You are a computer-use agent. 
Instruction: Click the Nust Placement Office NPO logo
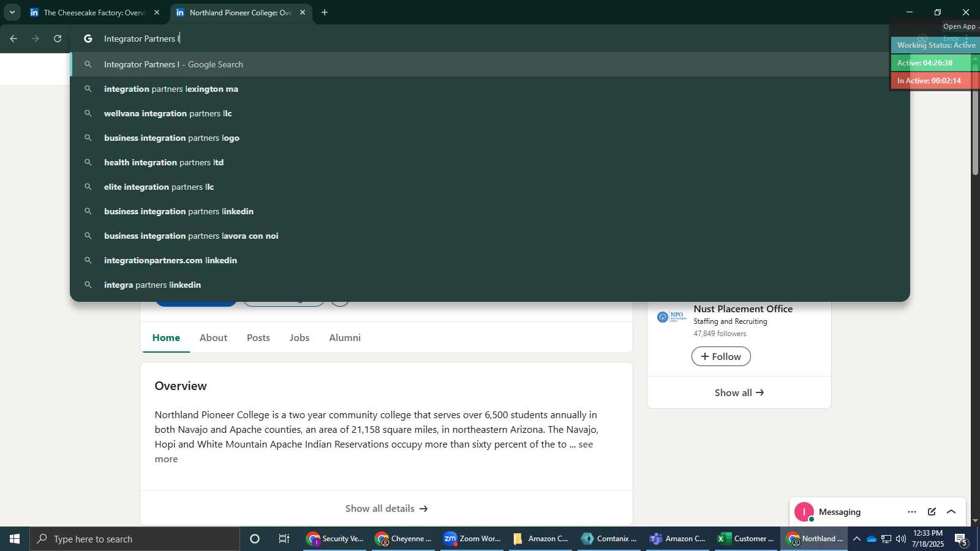tap(671, 317)
